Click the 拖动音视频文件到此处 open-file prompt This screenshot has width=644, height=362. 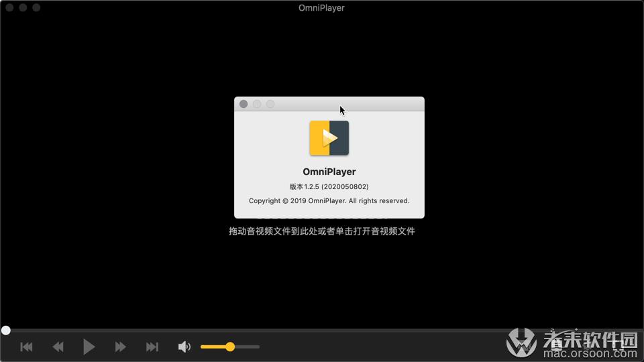pyautogui.click(x=322, y=231)
